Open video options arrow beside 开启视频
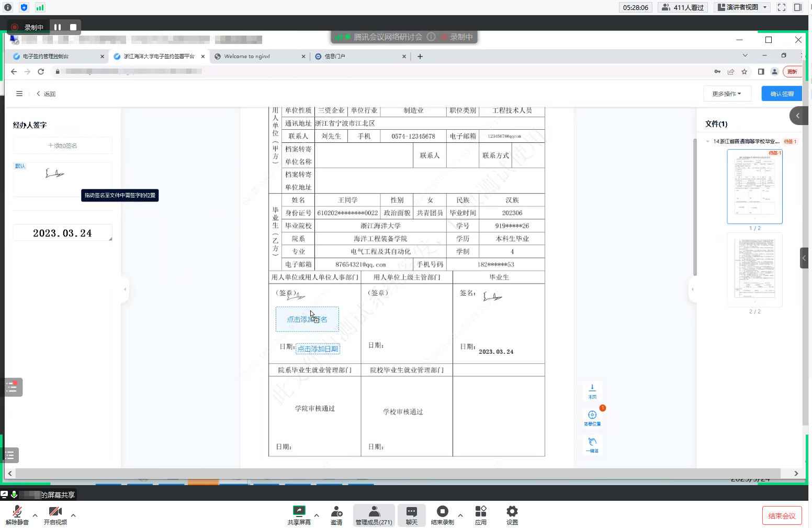 tap(73, 515)
